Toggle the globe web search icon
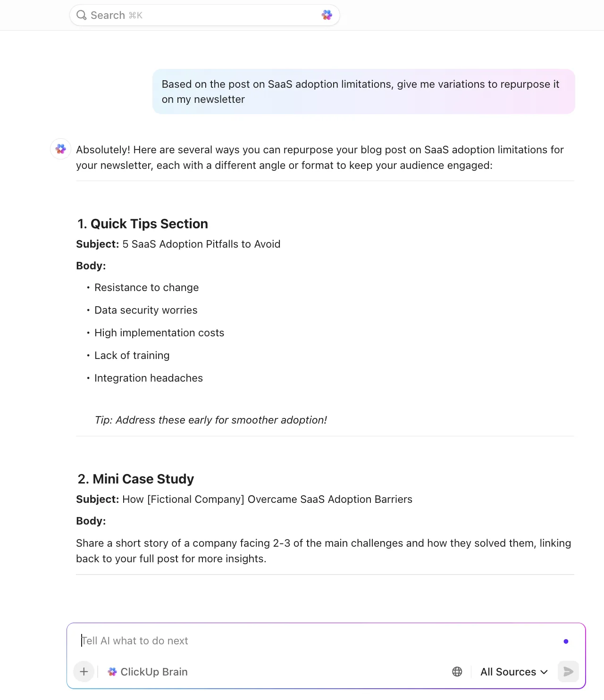 click(x=457, y=672)
